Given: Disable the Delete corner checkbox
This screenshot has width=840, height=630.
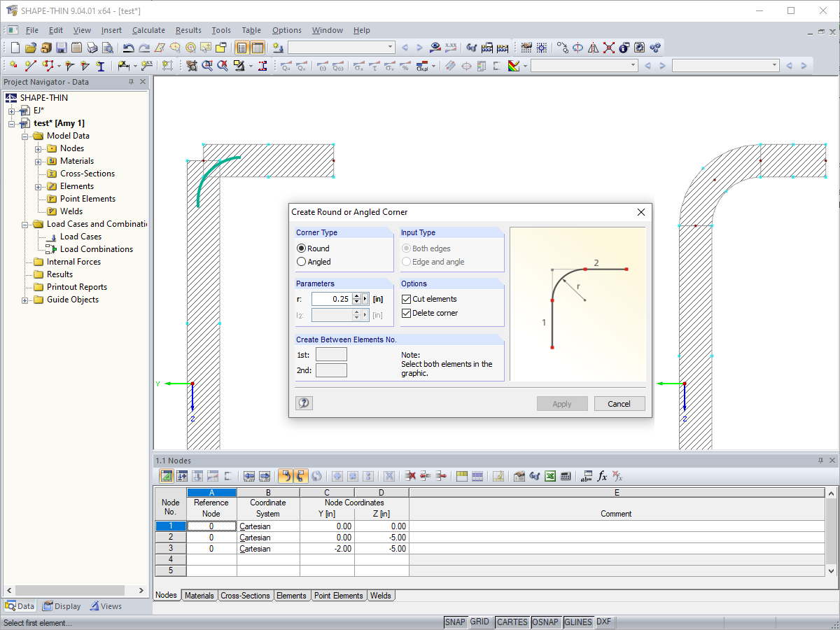Looking at the screenshot, I should tap(406, 313).
